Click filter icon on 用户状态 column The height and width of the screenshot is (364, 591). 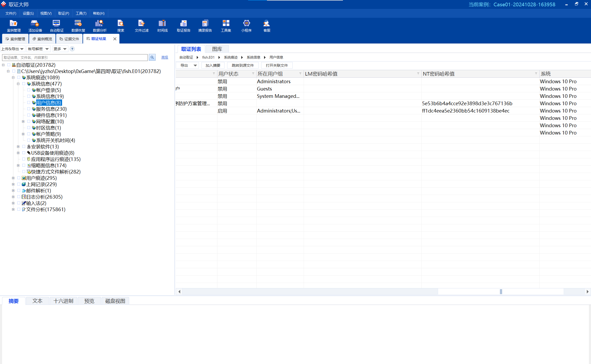[x=253, y=74]
